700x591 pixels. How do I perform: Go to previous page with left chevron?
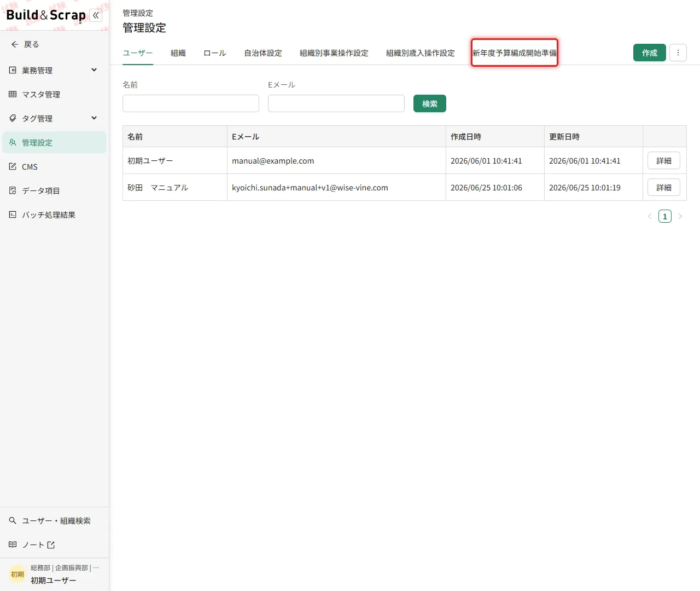(650, 216)
